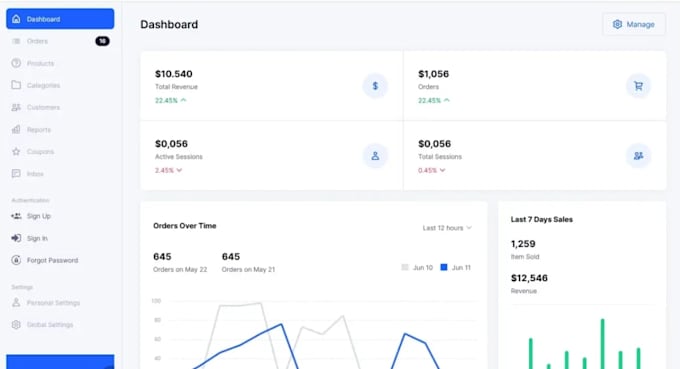Click the down arrow beside 0.45%
The image size is (680, 369).
pyautogui.click(x=442, y=170)
